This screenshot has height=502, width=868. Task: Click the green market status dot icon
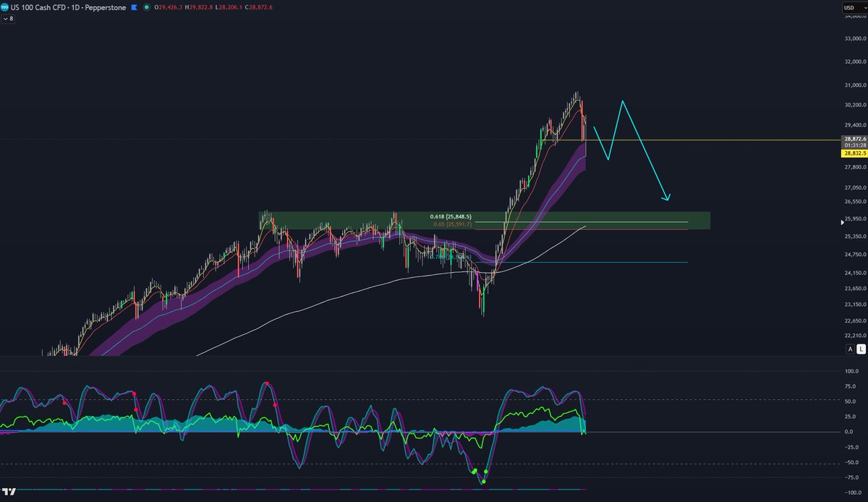click(148, 7)
